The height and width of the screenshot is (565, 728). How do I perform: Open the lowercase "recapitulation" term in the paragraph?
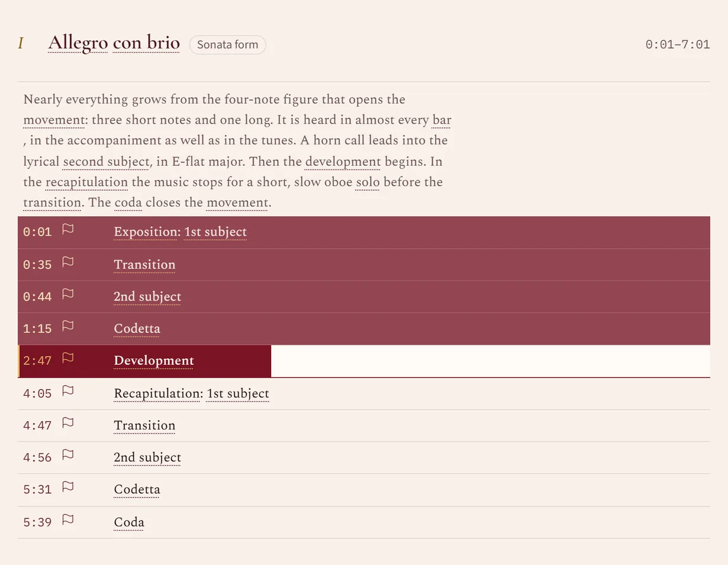(x=86, y=182)
